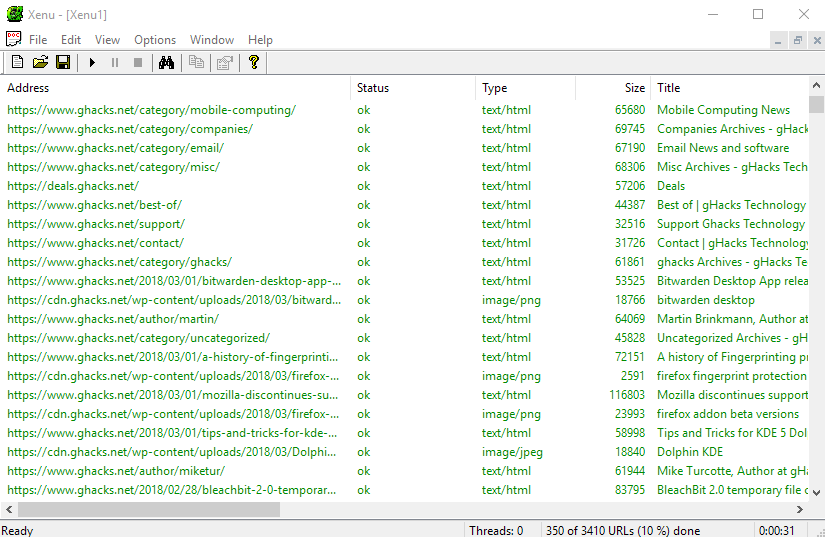The width and height of the screenshot is (825, 537).
Task: Close the inner Xenu1 document window
Action: [817, 40]
